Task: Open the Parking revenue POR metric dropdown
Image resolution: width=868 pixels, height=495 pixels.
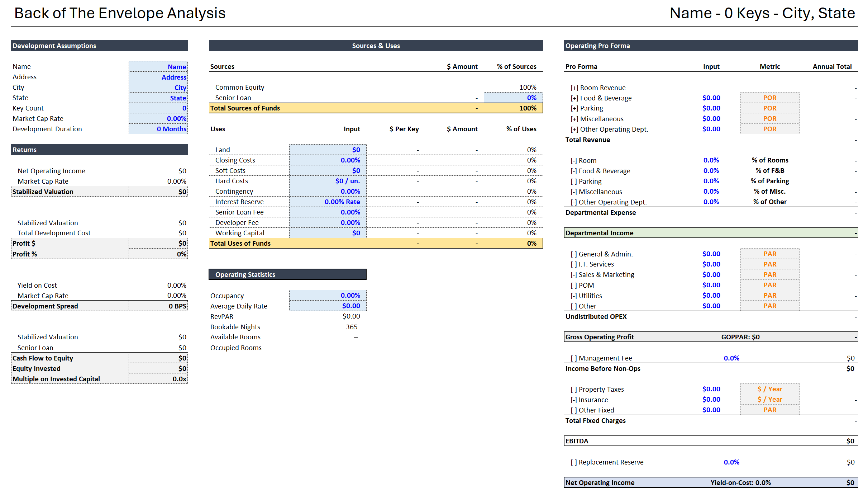Action: coord(770,108)
